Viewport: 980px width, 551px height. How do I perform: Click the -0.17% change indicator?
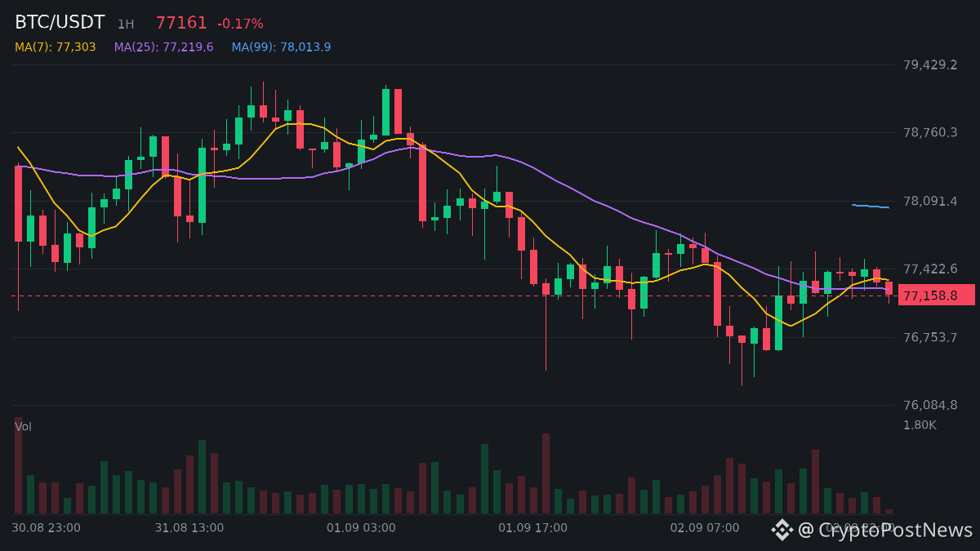240,24
